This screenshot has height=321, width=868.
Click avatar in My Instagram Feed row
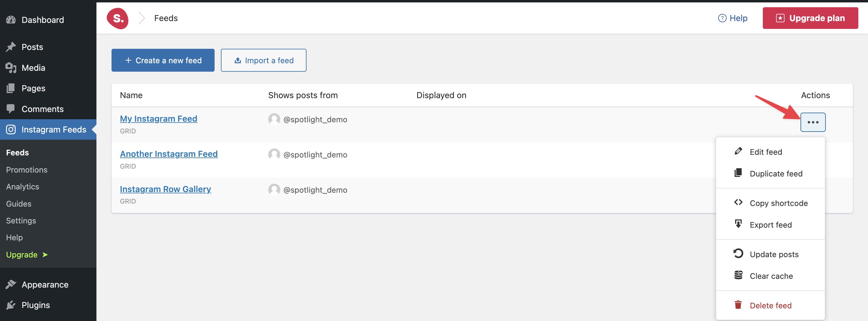[274, 119]
